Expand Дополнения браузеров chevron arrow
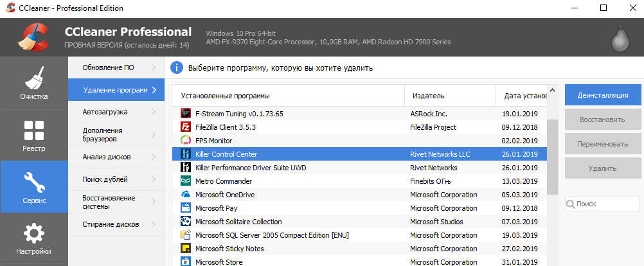This screenshot has height=266, width=644. coord(154,134)
